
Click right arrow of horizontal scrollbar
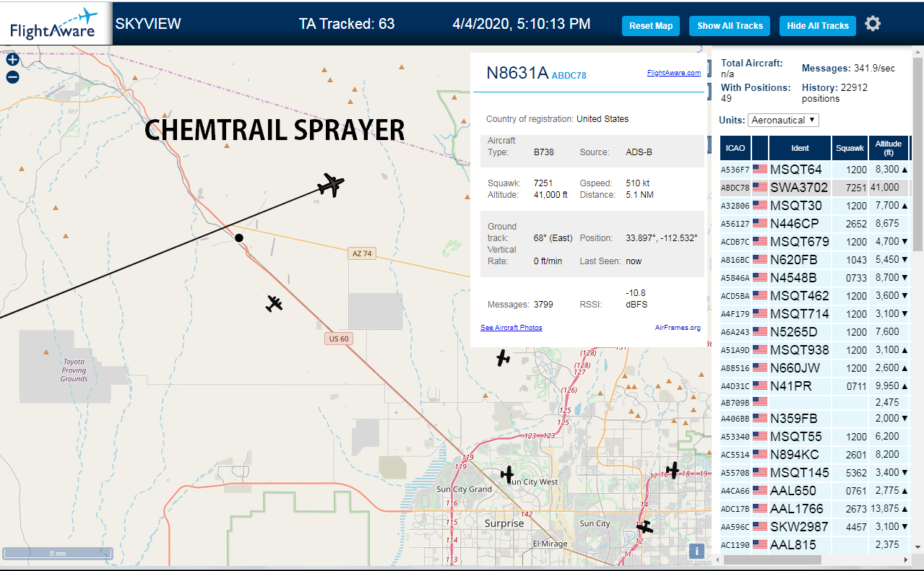tap(905, 559)
